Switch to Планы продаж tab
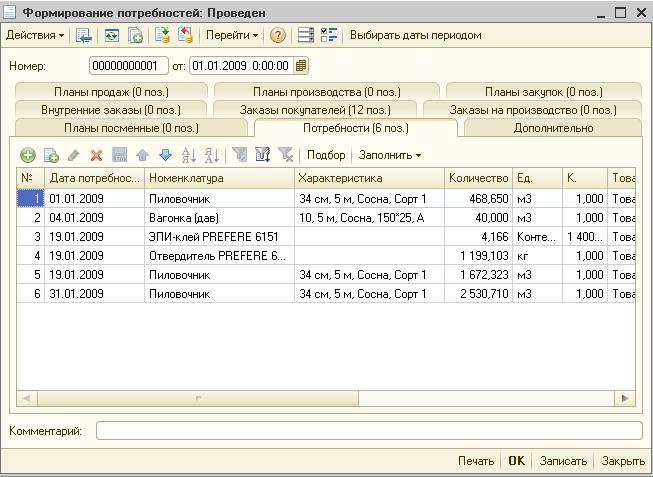Viewport: 653px width, 477px height. 111,92
